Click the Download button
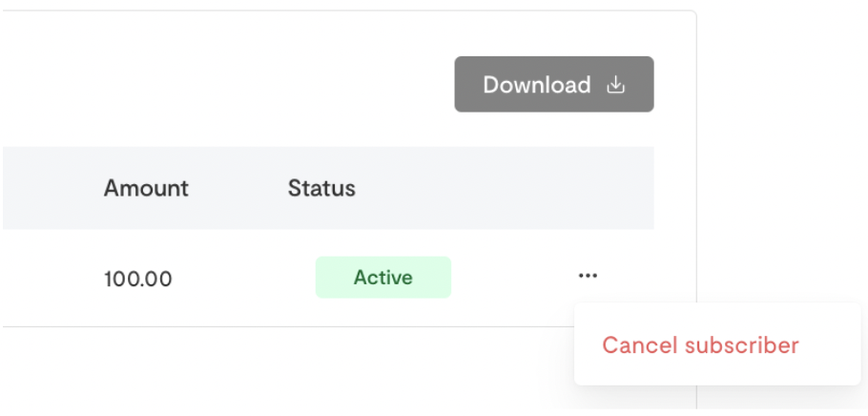The height and width of the screenshot is (416, 868). click(554, 84)
